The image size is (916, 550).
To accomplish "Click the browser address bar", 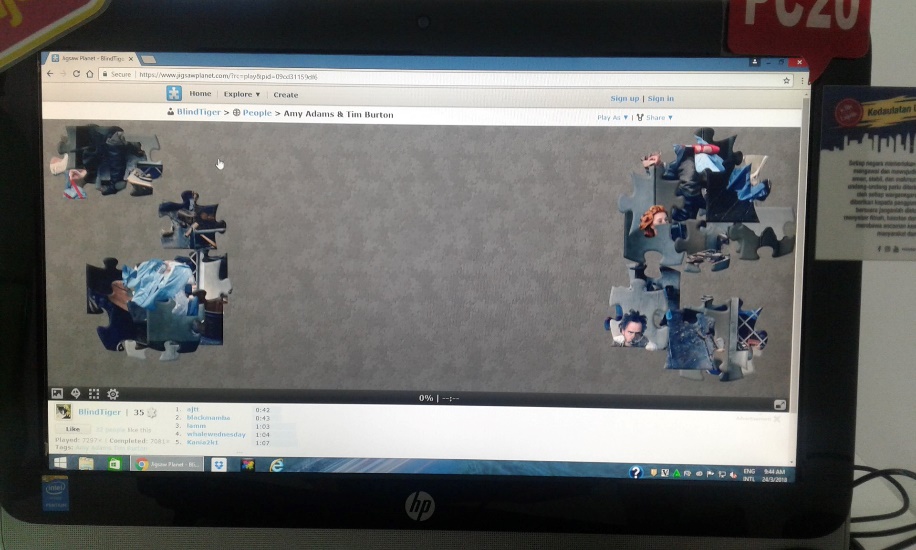I will pos(450,76).
